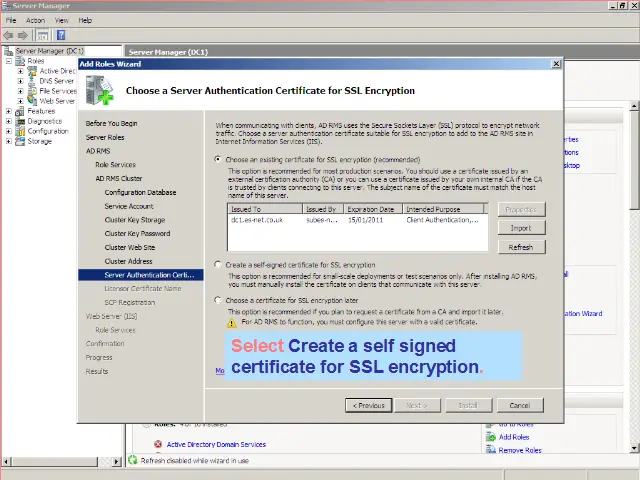Go to Configuration Database wizard step
The height and width of the screenshot is (480, 640).
click(x=140, y=192)
